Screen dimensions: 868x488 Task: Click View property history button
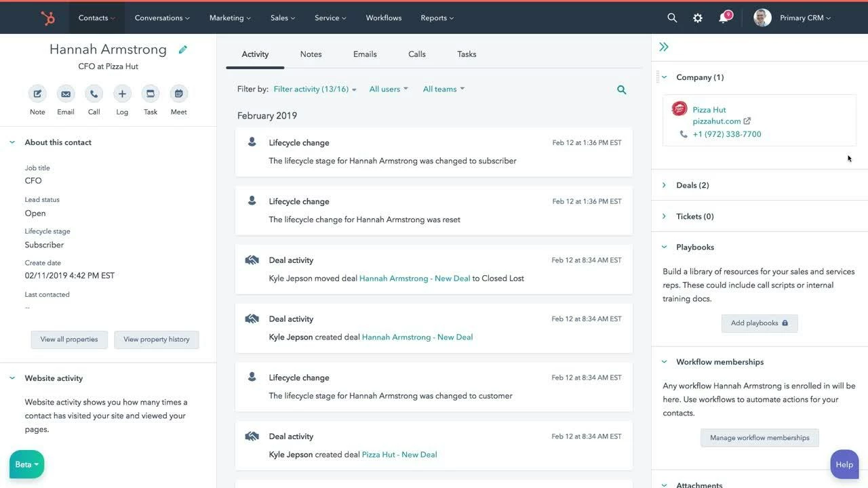tap(157, 340)
